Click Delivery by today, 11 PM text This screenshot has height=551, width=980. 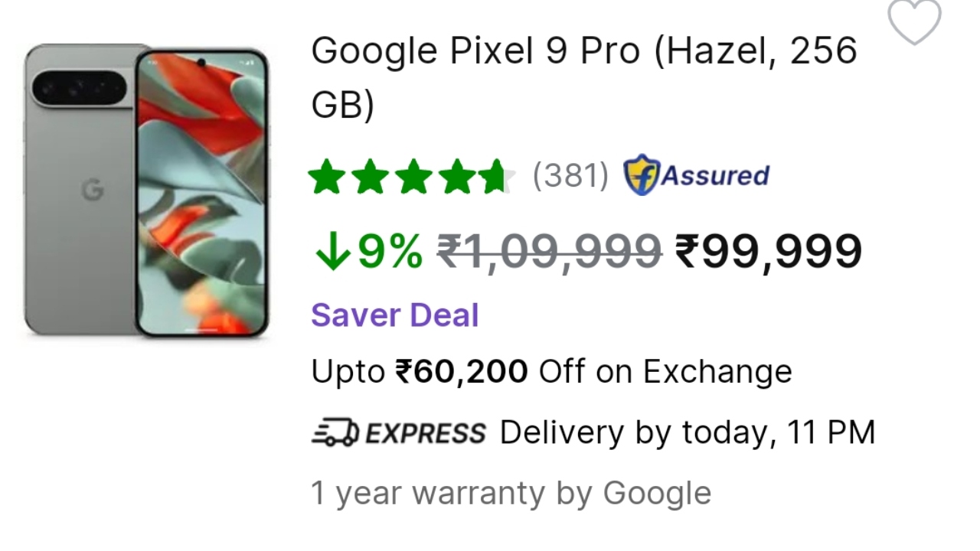pyautogui.click(x=688, y=433)
